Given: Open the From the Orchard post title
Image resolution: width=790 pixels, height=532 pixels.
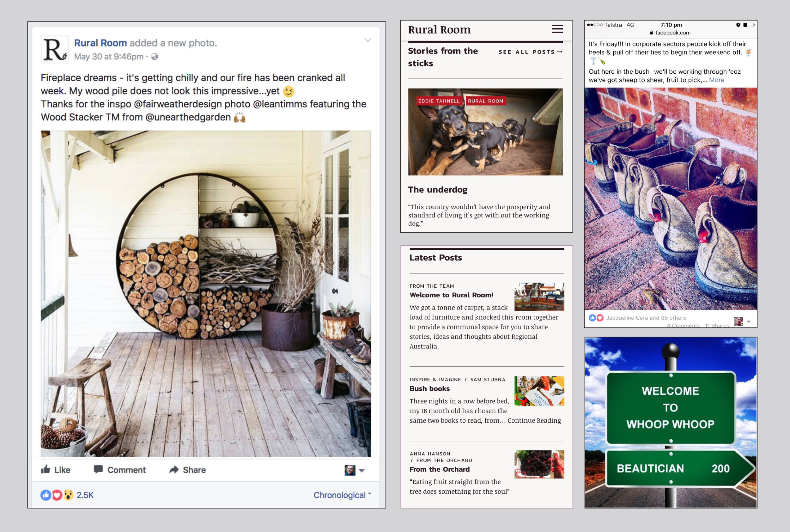Looking at the screenshot, I should tap(440, 469).
